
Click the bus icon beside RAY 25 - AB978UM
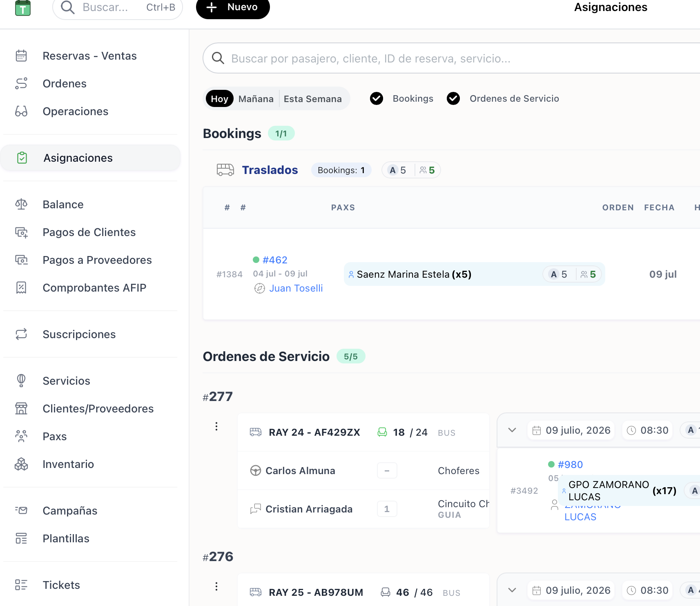point(256,592)
